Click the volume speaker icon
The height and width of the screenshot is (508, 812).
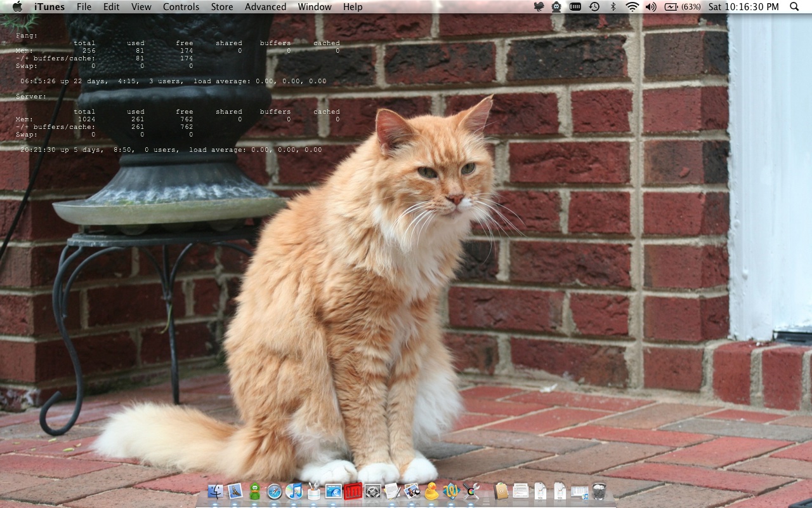(x=651, y=6)
